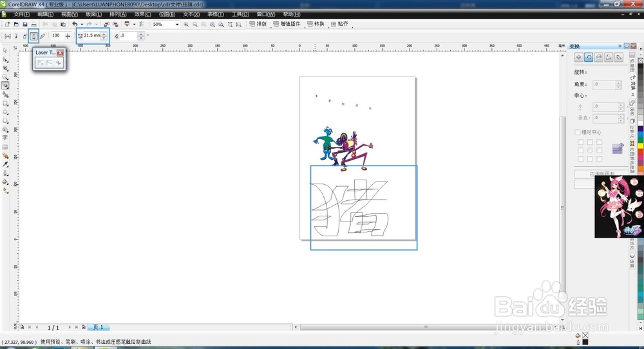This screenshot has height=349, width=644.
Task: Open the 视图(V) menu
Action: (x=70, y=14)
